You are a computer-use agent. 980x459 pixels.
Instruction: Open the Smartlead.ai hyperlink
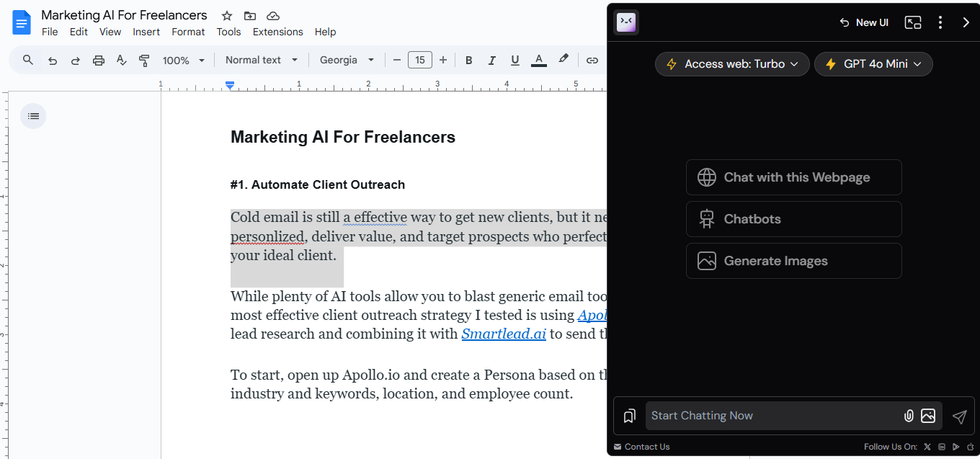click(x=504, y=334)
